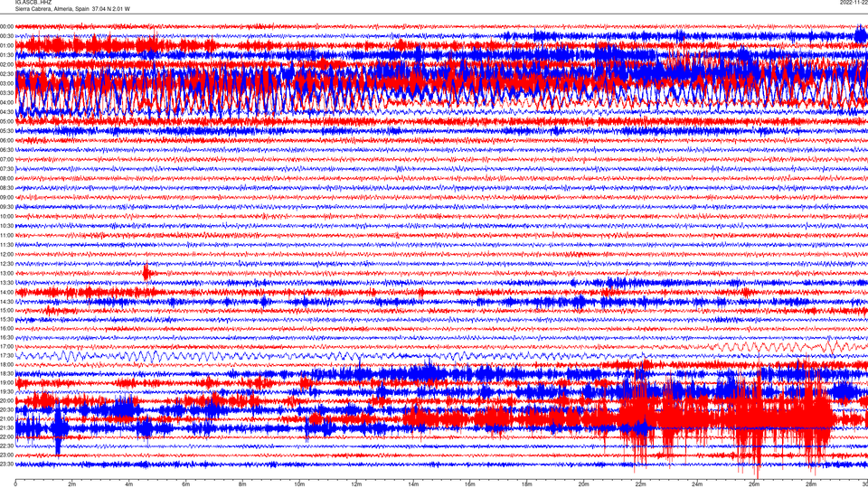Select the 10:00 trace time label
This screenshot has height=488, width=868.
click(6, 216)
